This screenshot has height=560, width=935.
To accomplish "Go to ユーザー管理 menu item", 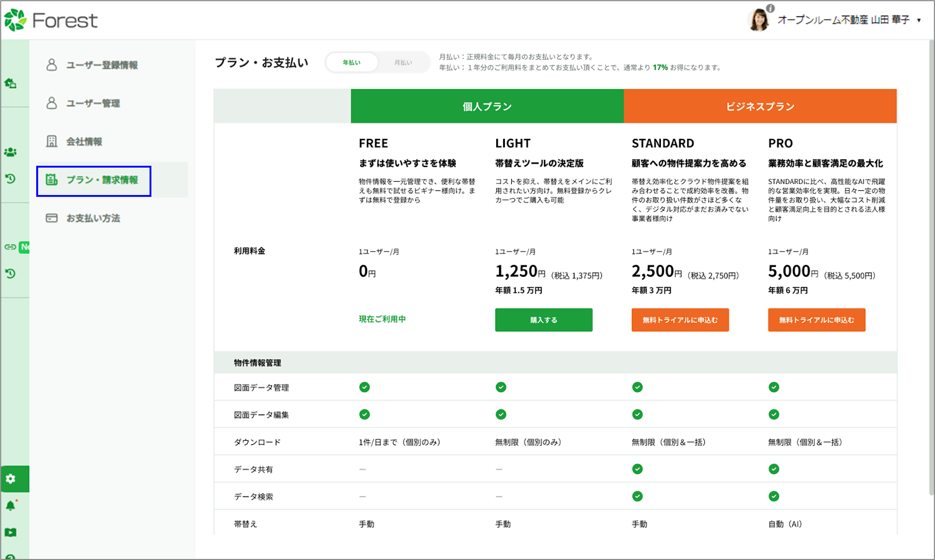I will pos(93,103).
